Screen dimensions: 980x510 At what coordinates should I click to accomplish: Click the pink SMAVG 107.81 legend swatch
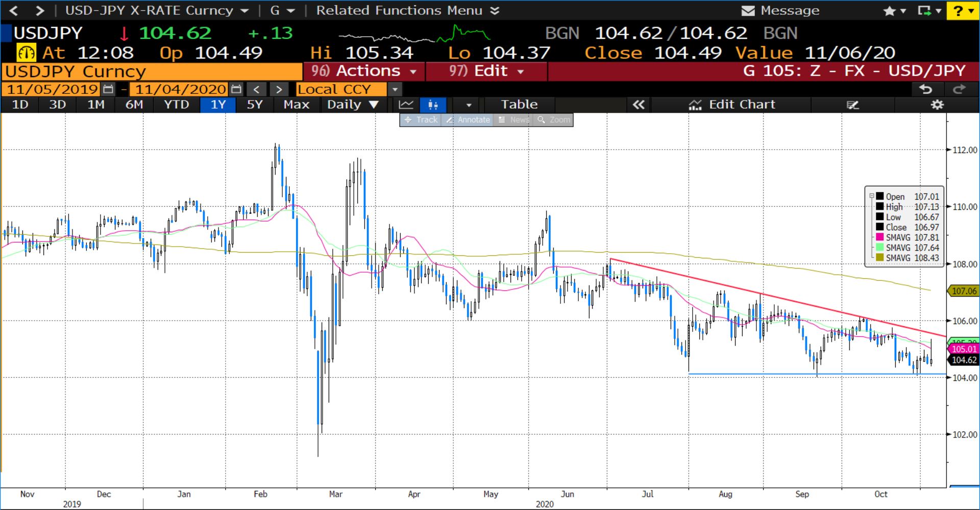coord(879,237)
